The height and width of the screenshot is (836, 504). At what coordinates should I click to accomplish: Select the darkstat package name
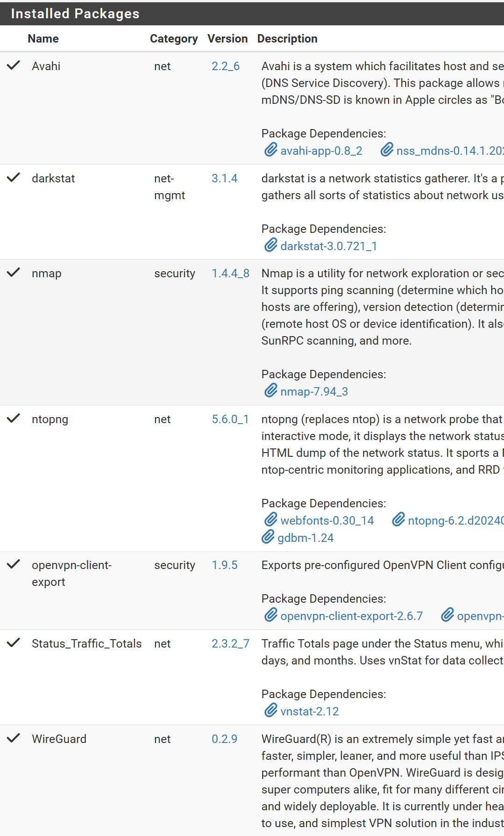(53, 179)
